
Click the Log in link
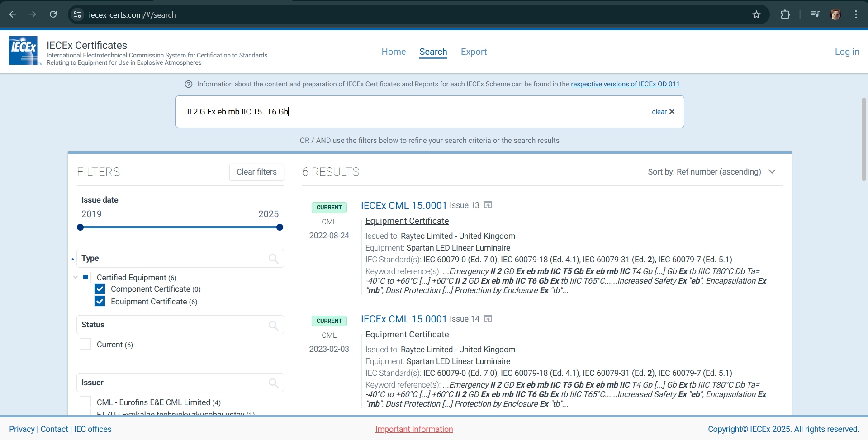[x=847, y=52]
